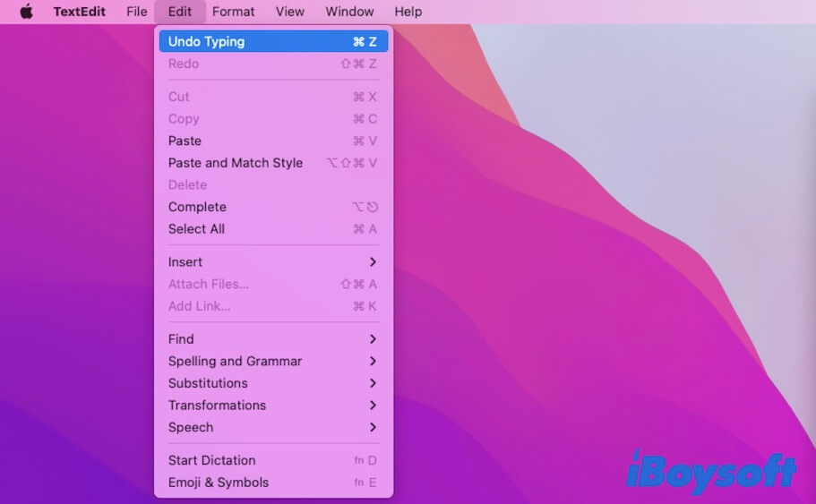The width and height of the screenshot is (816, 504).
Task: Select the Complete menu entry
Action: (197, 207)
